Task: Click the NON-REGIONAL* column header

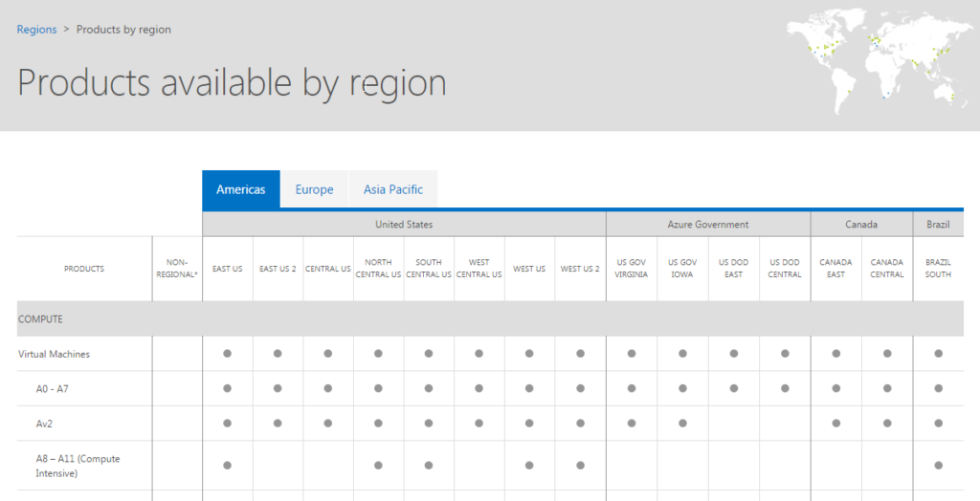Action: [177, 269]
